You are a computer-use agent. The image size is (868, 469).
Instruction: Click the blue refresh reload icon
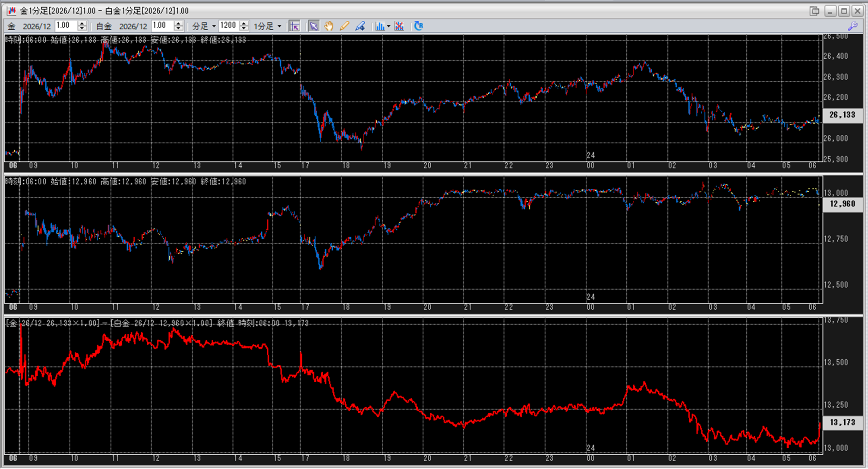pyautogui.click(x=418, y=26)
